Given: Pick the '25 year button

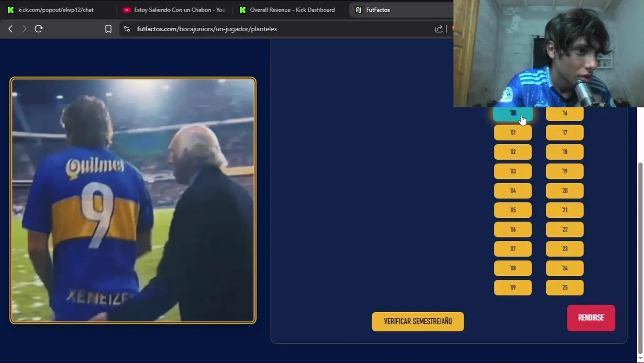Looking at the screenshot, I should click(564, 287).
